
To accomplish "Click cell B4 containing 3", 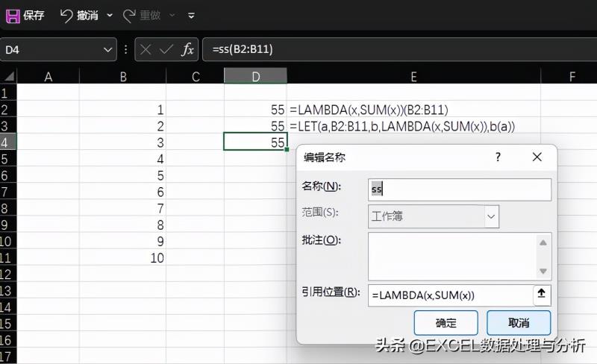I will [122, 142].
